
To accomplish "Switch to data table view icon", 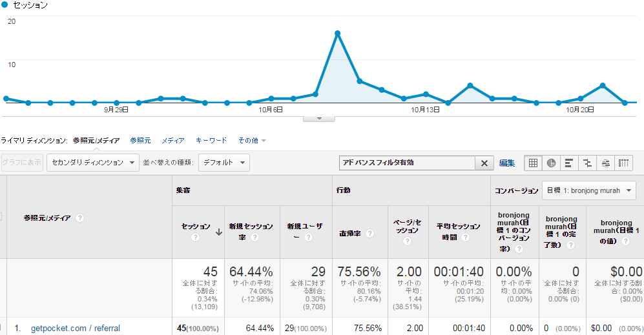I will [534, 163].
